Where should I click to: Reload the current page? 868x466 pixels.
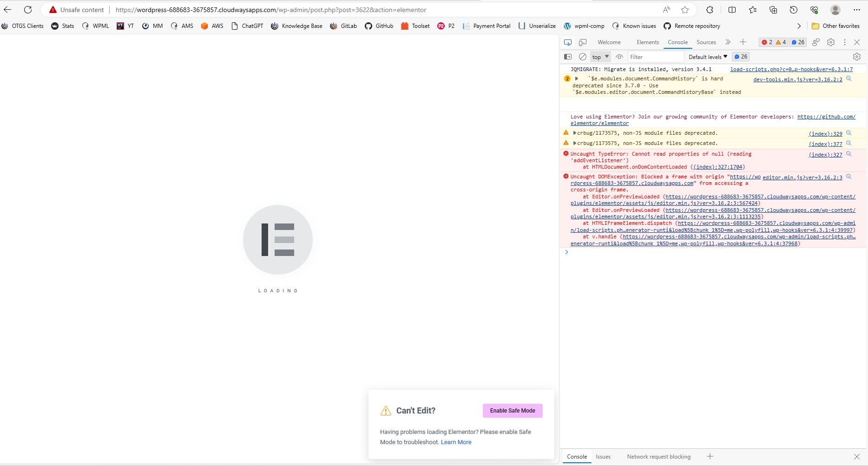click(x=28, y=10)
